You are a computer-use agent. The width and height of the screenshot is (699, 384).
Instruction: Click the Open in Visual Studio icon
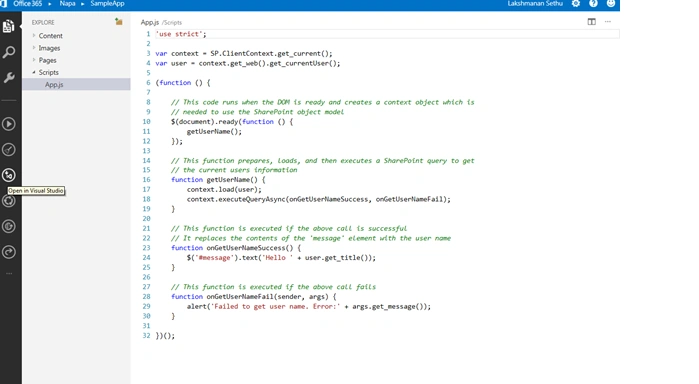click(x=8, y=175)
